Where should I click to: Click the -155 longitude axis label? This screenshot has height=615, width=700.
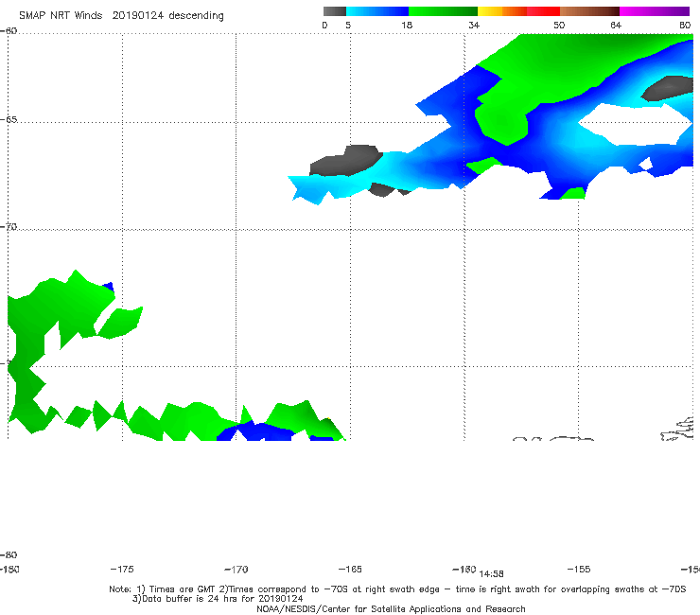579,569
